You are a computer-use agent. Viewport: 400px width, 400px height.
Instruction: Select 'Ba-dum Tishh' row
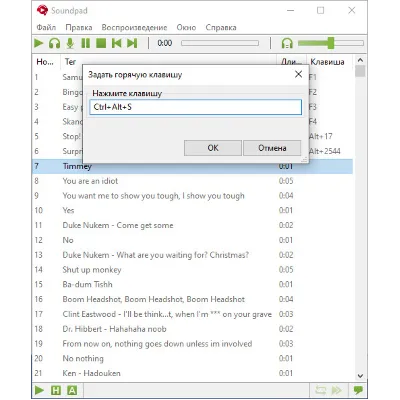pos(193,284)
